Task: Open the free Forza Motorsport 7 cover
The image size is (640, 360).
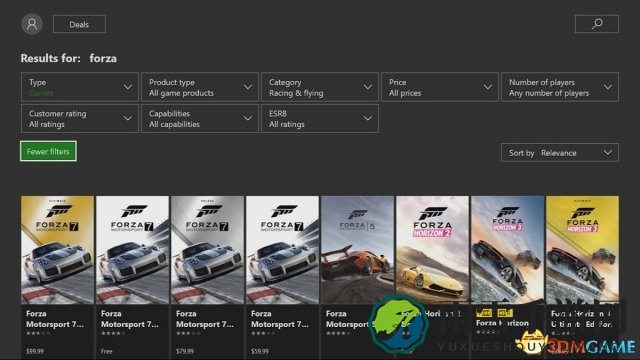Action: click(132, 250)
